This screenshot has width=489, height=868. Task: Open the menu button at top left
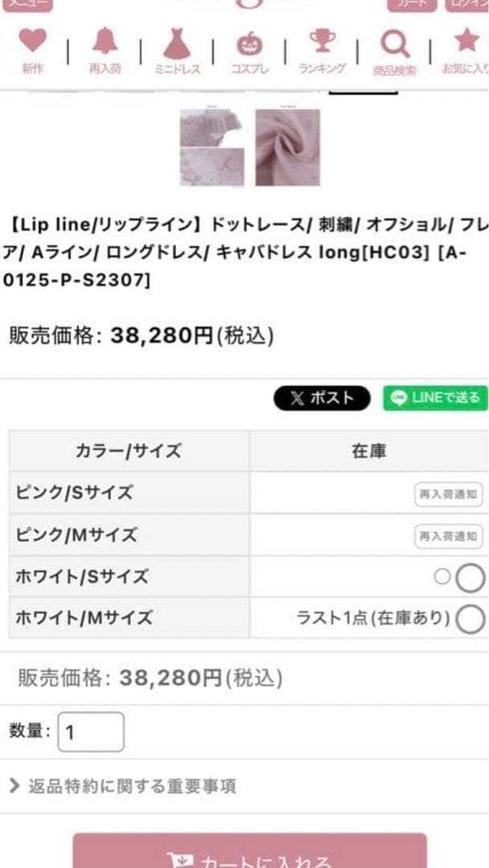click(x=24, y=4)
